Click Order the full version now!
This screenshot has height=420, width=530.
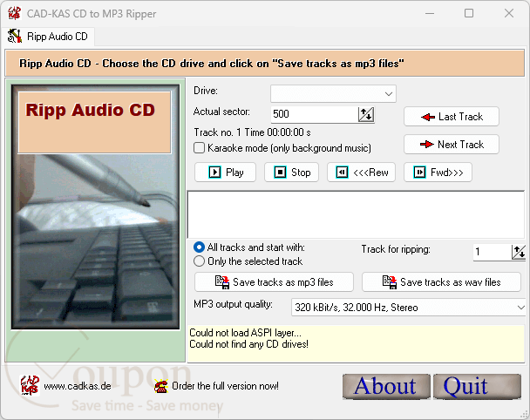(225, 386)
